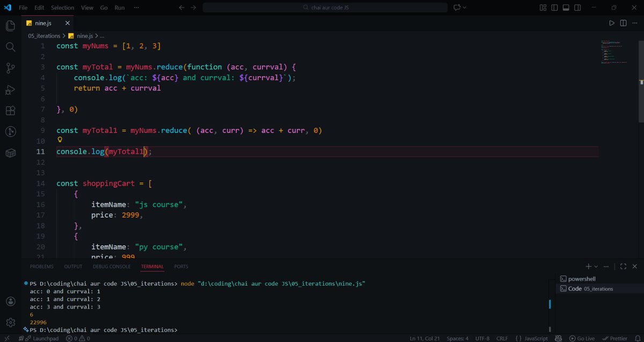Click the notifications bell in the status bar

[636, 338]
